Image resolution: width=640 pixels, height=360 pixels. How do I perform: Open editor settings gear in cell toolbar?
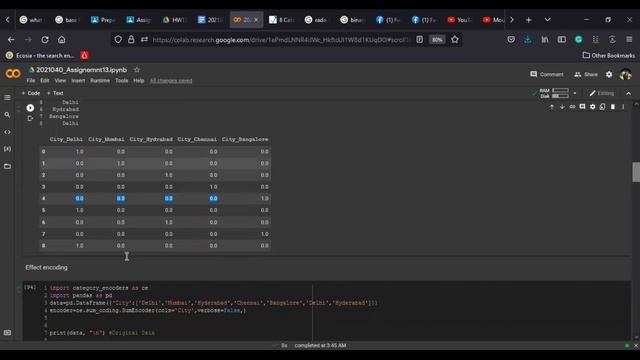point(593,107)
